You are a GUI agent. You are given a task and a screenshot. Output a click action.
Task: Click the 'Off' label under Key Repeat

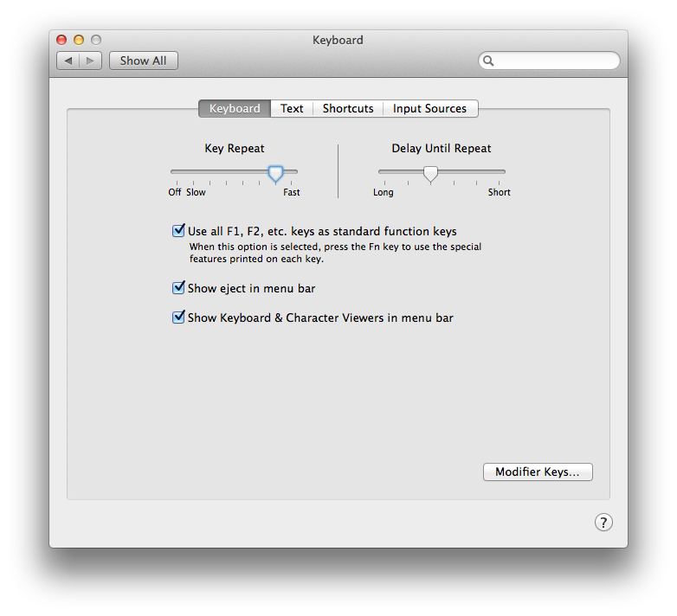[174, 192]
